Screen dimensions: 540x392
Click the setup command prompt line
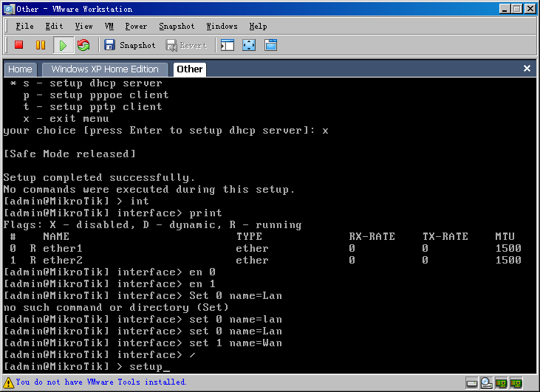[86, 367]
